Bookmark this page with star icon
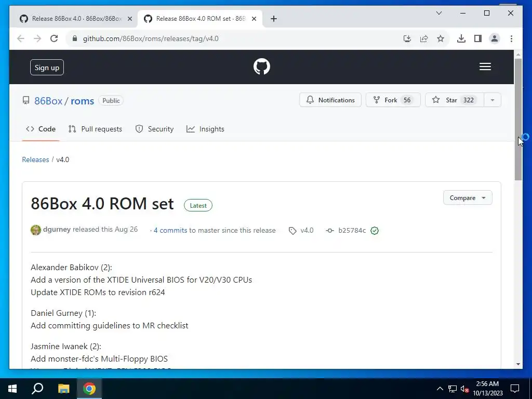This screenshot has height=399, width=532. click(441, 38)
